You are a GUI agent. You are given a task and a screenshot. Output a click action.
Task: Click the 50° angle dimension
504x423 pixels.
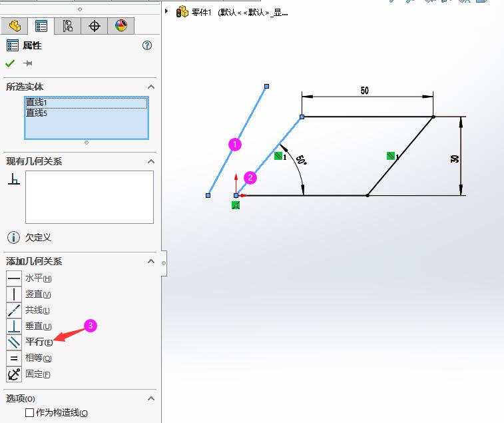301,160
